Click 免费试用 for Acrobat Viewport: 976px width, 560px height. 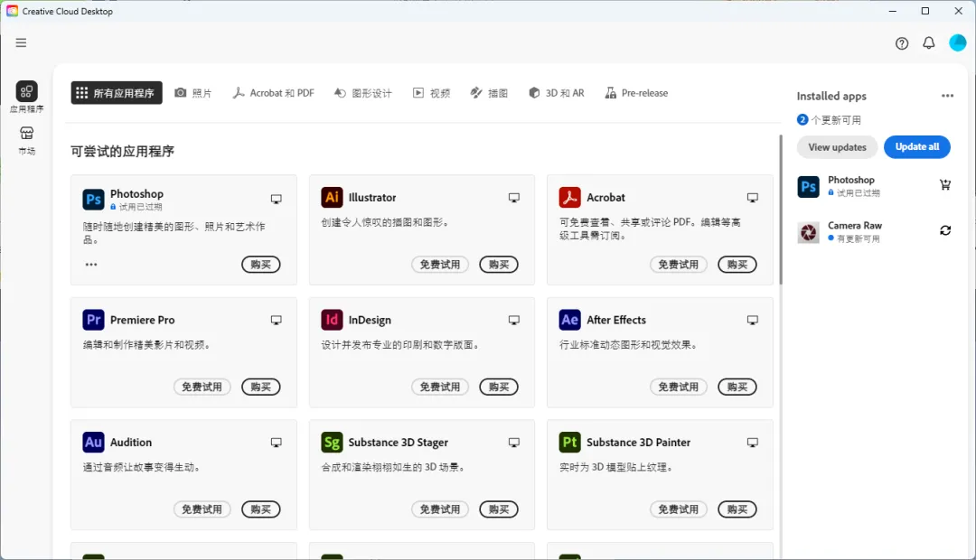(x=679, y=265)
